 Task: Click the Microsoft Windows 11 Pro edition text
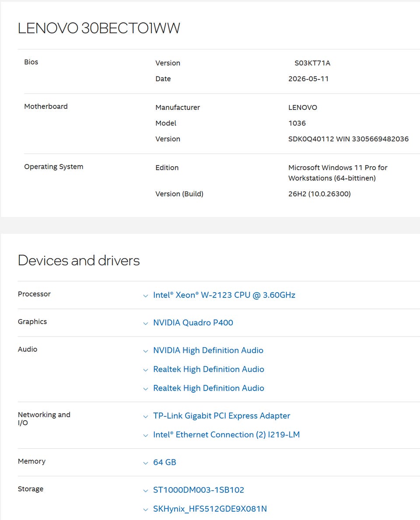pyautogui.click(x=338, y=173)
